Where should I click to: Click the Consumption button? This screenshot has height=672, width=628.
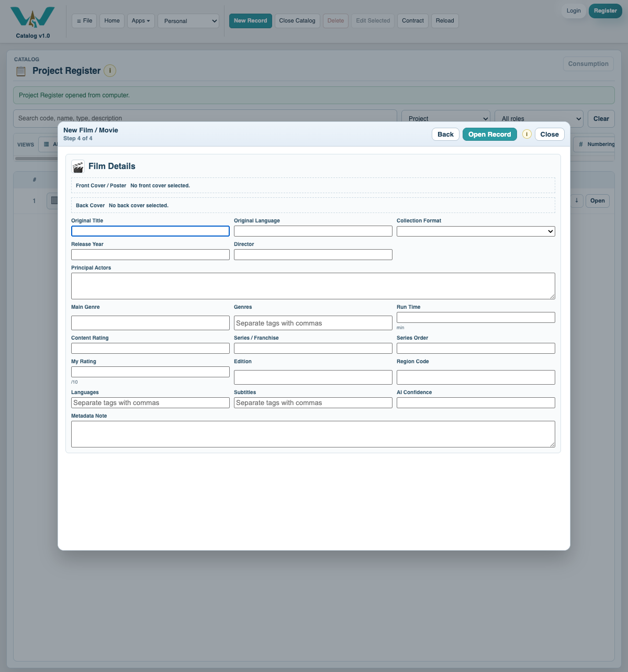(588, 64)
